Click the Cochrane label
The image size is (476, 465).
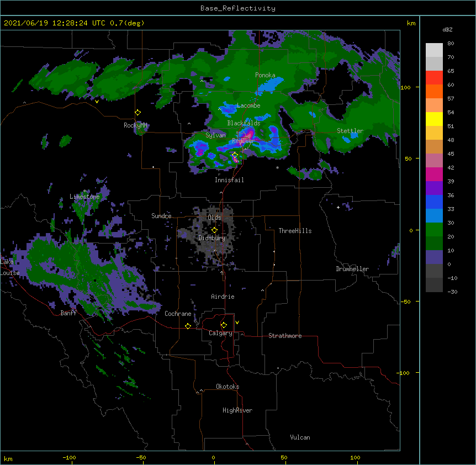(178, 314)
